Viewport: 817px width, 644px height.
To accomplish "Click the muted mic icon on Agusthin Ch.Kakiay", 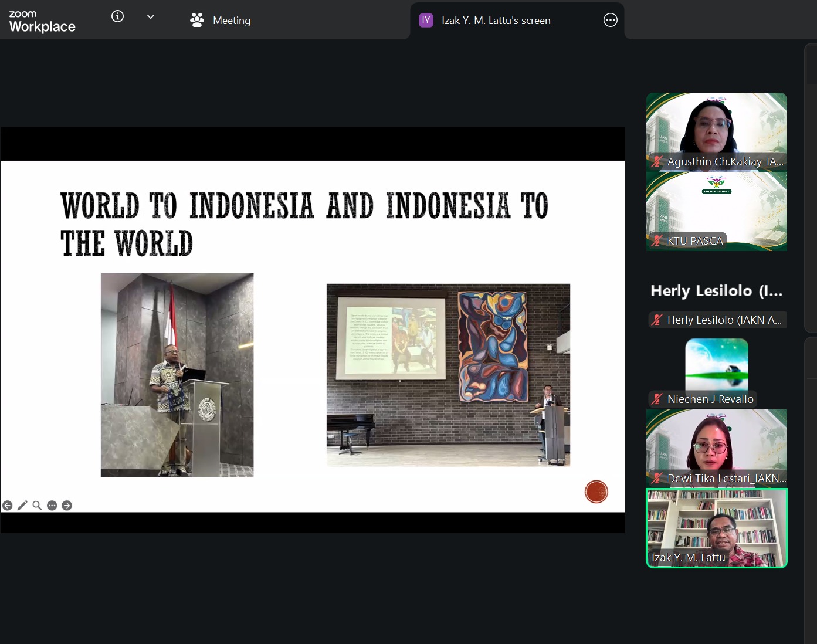I will coord(657,161).
